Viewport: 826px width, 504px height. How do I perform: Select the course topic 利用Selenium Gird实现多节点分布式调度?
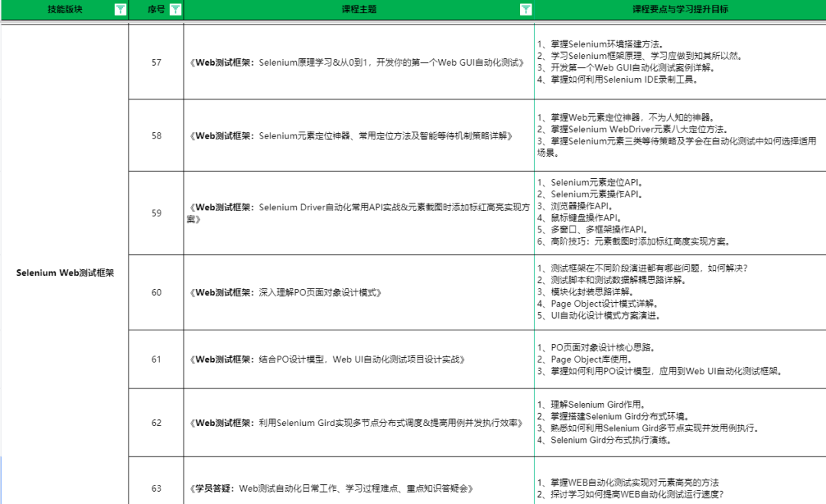point(359,422)
